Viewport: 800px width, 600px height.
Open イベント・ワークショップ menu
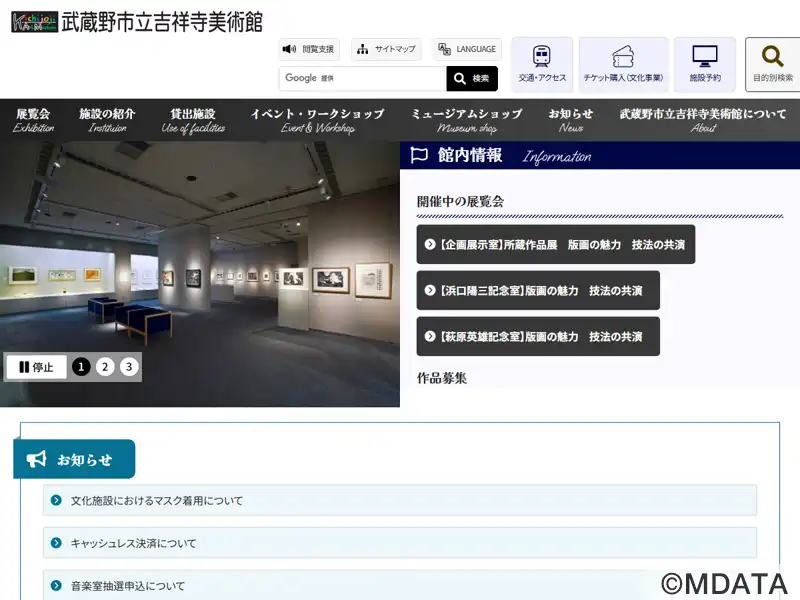tap(317, 120)
